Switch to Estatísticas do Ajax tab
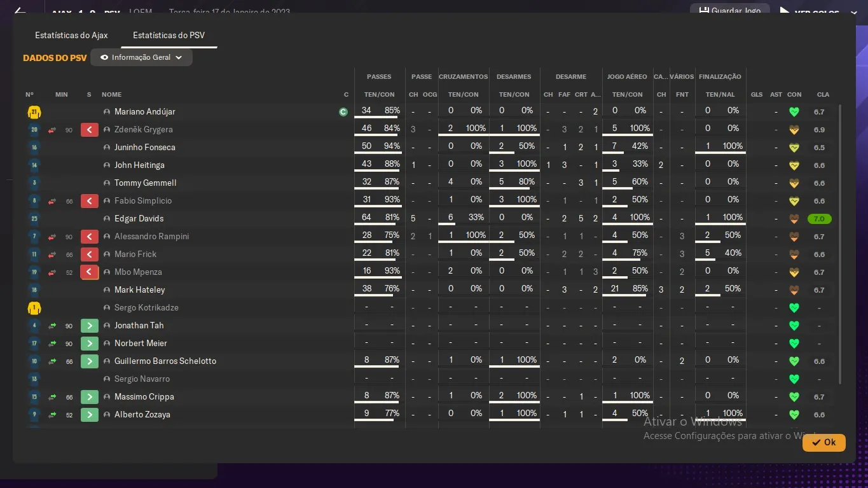This screenshot has height=488, width=868. pos(71,35)
